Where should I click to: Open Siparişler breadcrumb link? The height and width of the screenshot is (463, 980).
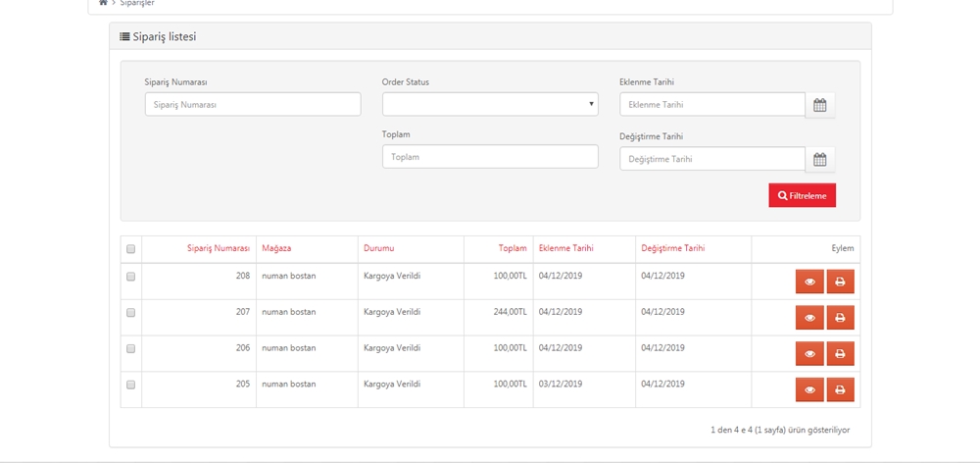point(137,3)
